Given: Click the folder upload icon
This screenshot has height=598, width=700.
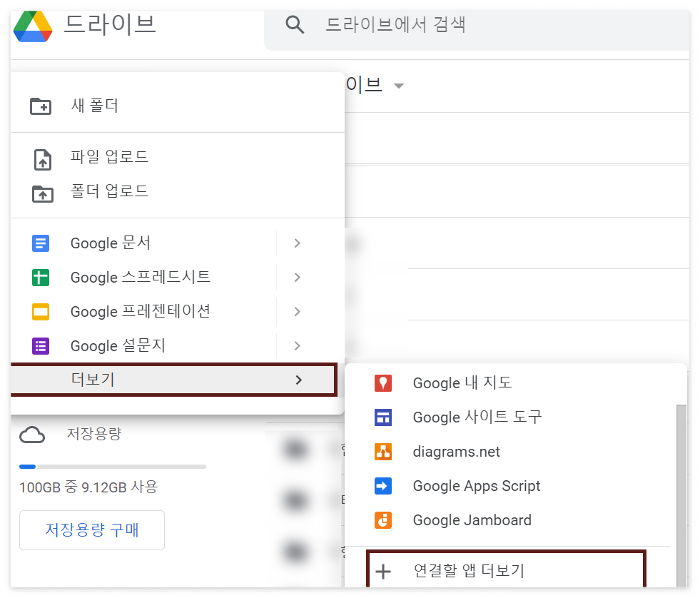Looking at the screenshot, I should tap(42, 194).
